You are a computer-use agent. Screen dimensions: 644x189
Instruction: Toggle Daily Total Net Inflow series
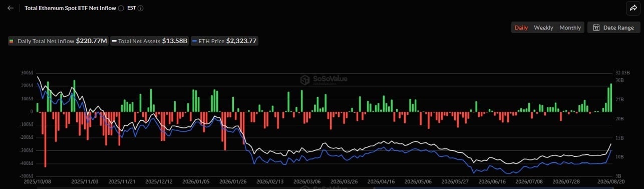tap(58, 41)
